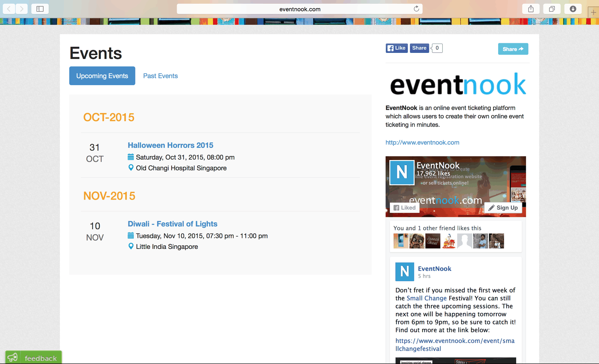
Task: Open the feedback megaphone button
Action: pos(33,357)
